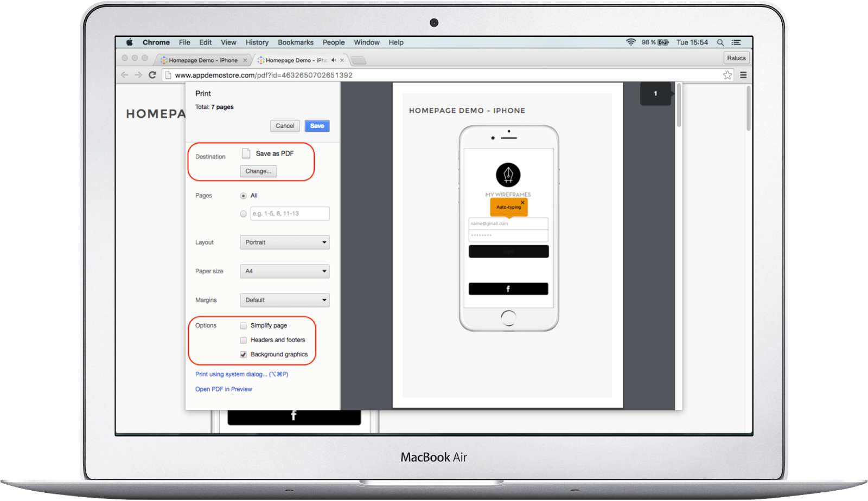Screen dimensions: 868x501
Task: Bookmark the page via the star icon
Action: click(727, 75)
